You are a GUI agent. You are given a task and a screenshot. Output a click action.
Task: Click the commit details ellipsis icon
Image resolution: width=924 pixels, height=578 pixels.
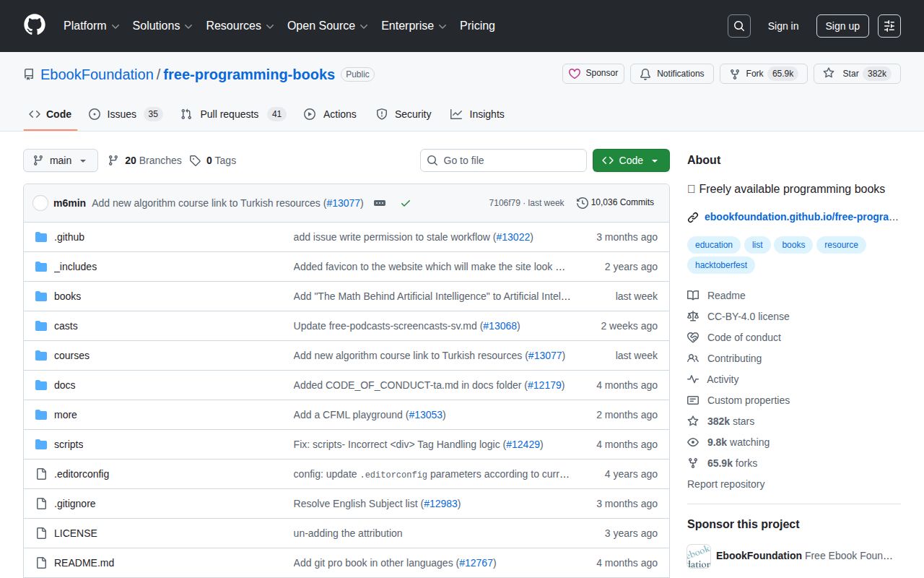[x=380, y=203]
